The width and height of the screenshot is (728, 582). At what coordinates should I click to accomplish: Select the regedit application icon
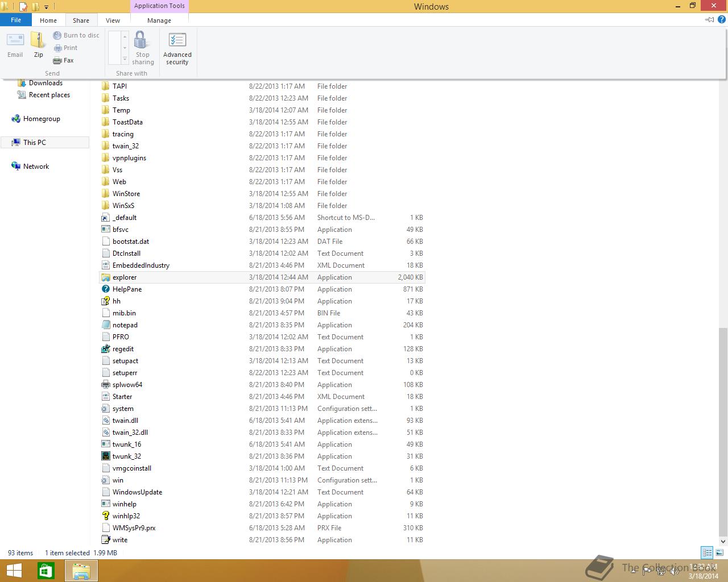(x=105, y=349)
